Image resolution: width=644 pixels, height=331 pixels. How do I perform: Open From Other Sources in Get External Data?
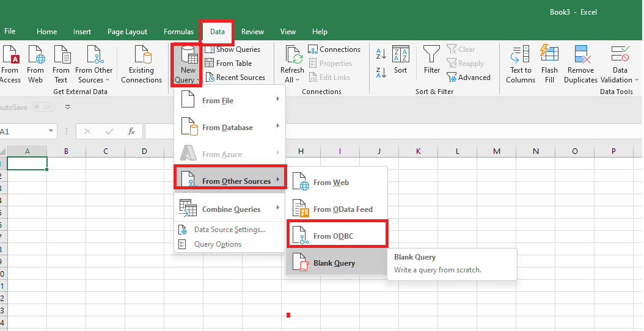(x=93, y=65)
